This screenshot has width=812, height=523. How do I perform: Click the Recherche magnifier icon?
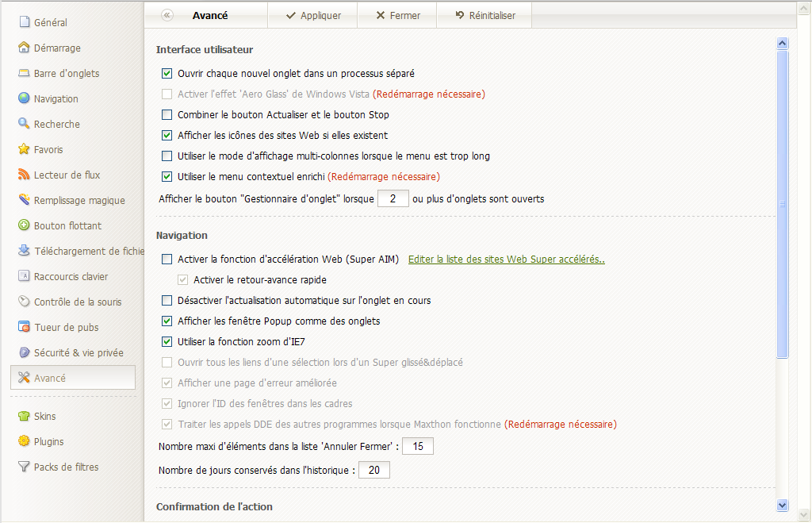pyautogui.click(x=24, y=123)
